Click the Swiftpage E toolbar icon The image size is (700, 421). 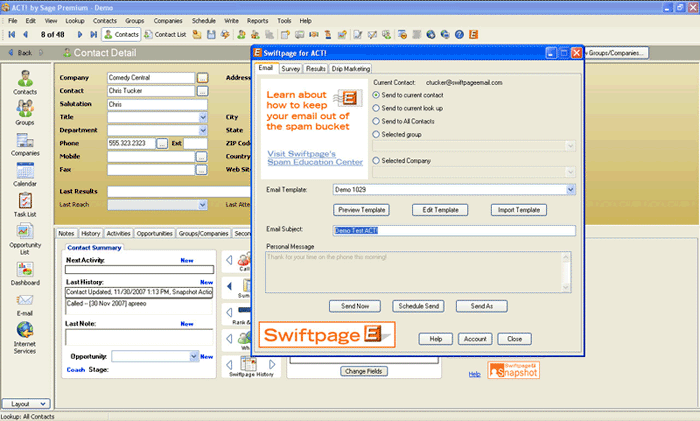pos(474,34)
